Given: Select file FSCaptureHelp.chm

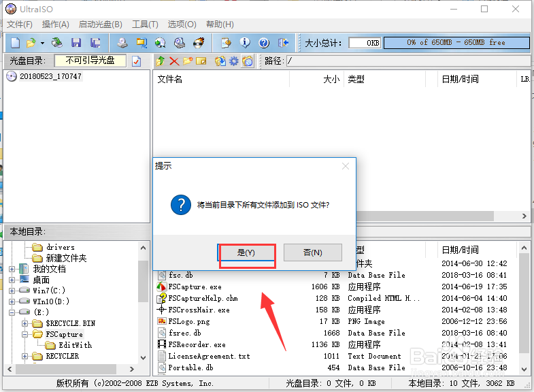Looking at the screenshot, I should pyautogui.click(x=203, y=298).
